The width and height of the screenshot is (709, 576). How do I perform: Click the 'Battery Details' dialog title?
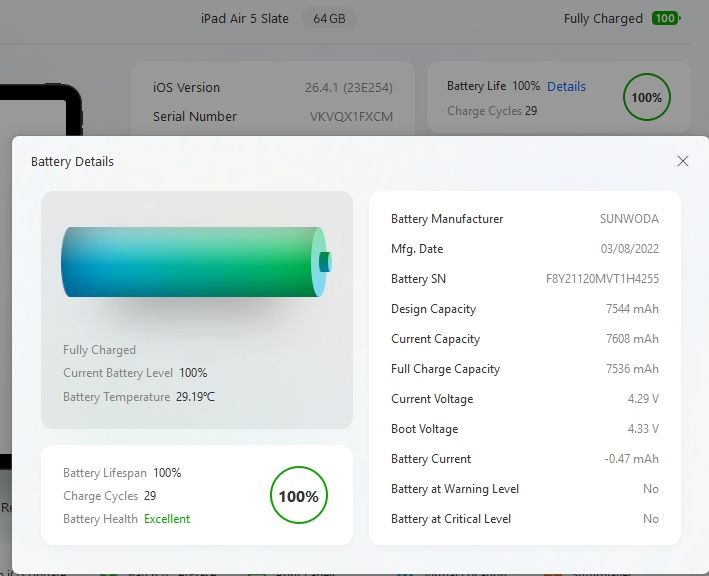pyautogui.click(x=72, y=161)
